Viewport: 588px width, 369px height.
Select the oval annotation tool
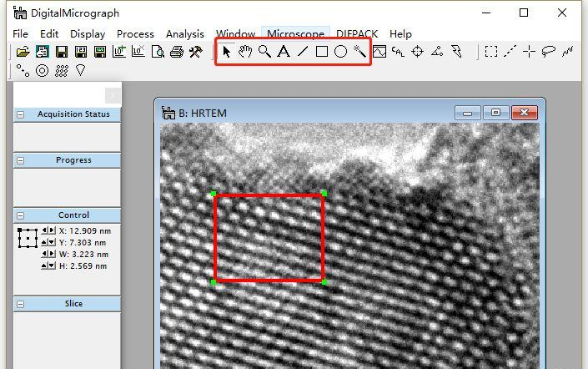coord(341,52)
